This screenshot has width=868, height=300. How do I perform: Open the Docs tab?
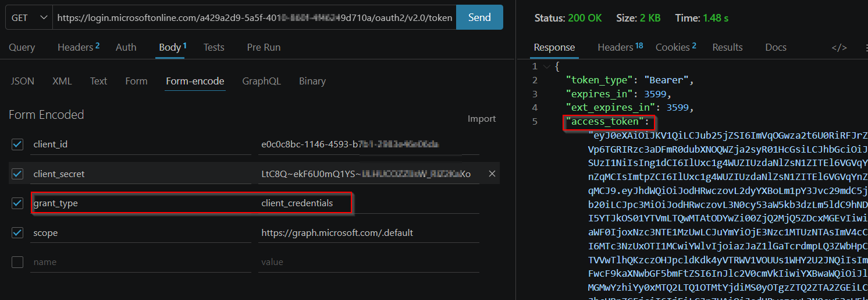pos(776,47)
